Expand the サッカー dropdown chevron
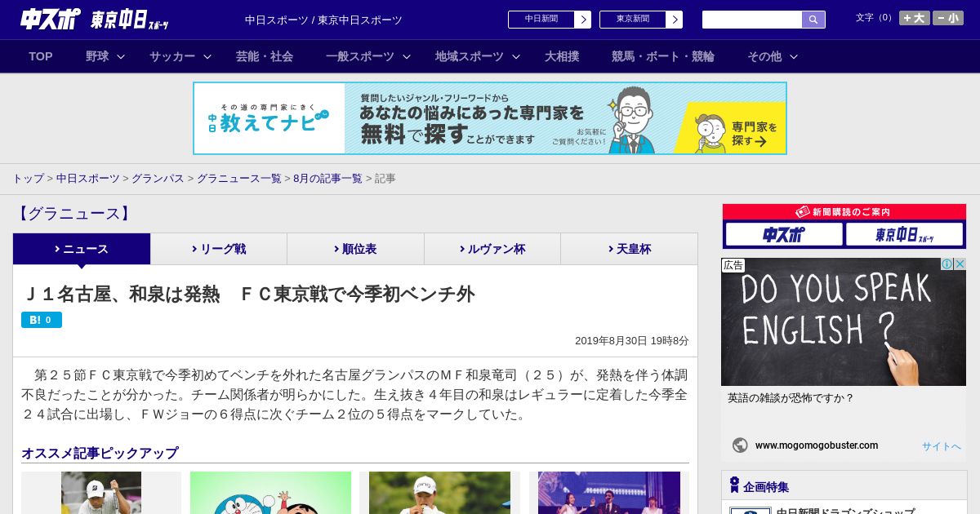The height and width of the screenshot is (514, 980). 207,57
